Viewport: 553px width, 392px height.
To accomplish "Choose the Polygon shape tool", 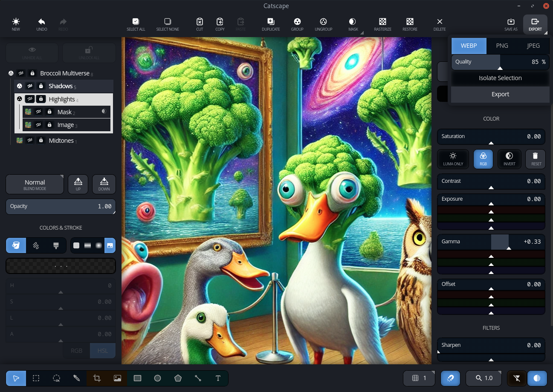I will [x=178, y=378].
